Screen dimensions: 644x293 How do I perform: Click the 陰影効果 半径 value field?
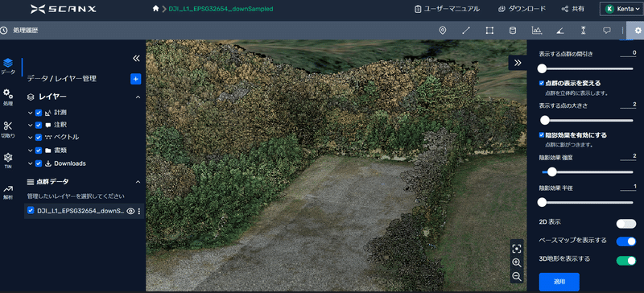coord(629,187)
